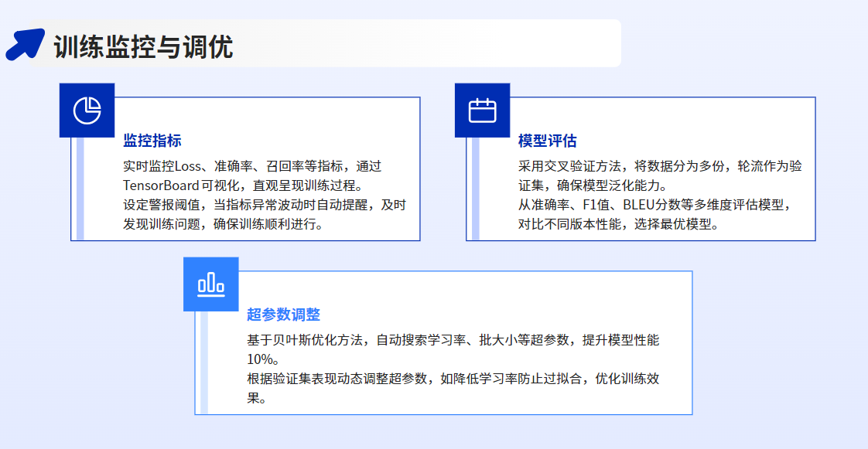Click the pie chart icon for 监控指标

[87, 110]
